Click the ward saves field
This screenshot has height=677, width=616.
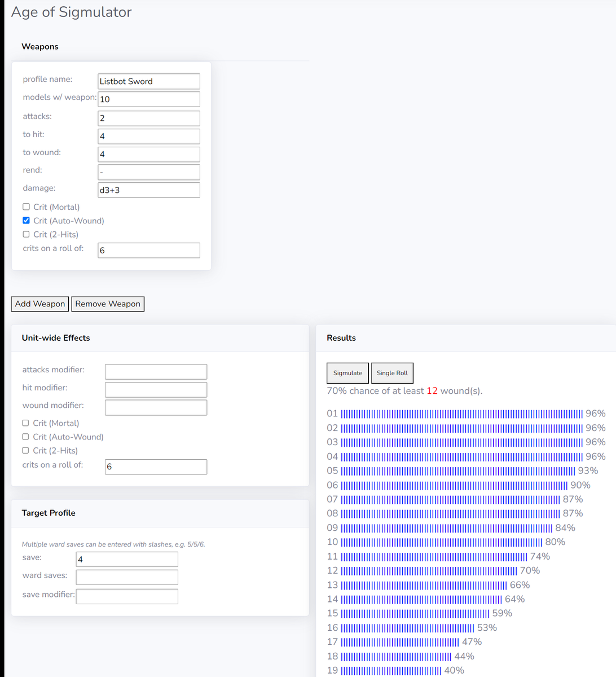[x=127, y=577]
